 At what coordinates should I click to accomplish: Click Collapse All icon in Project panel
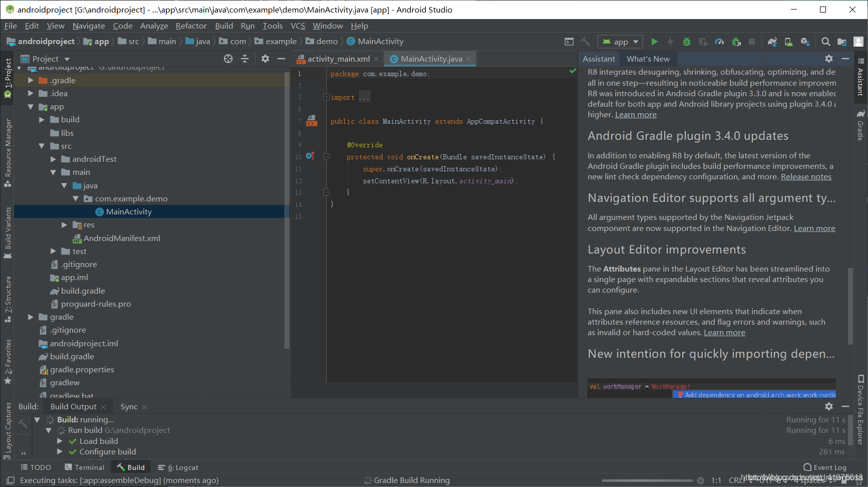coord(245,59)
